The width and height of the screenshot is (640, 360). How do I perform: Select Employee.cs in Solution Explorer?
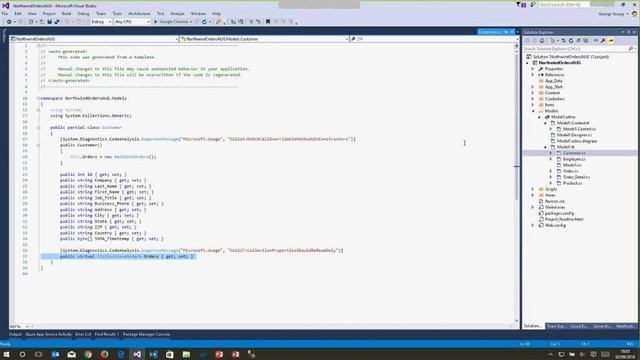point(574,159)
